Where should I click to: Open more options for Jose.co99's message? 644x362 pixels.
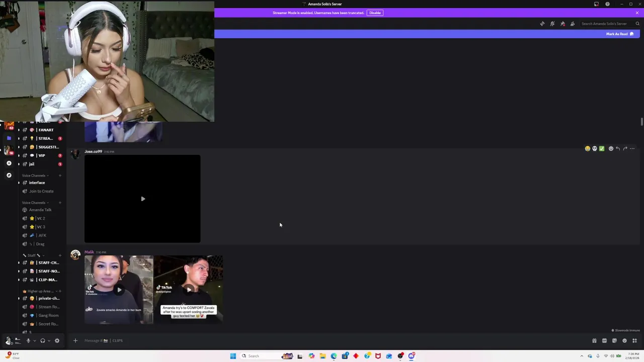(632, 148)
